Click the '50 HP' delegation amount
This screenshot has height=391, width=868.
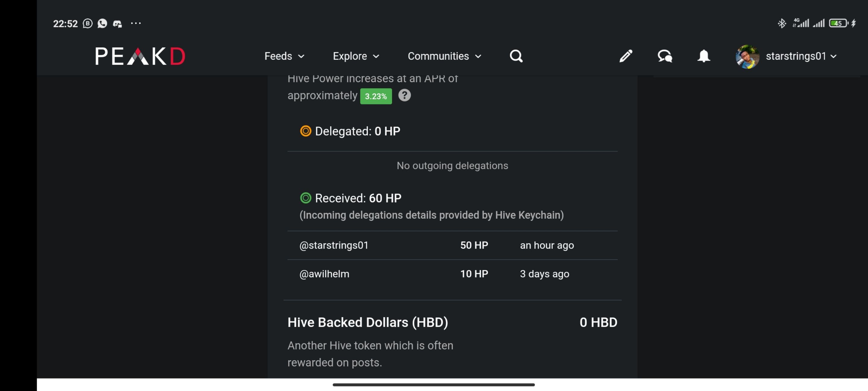tap(474, 245)
